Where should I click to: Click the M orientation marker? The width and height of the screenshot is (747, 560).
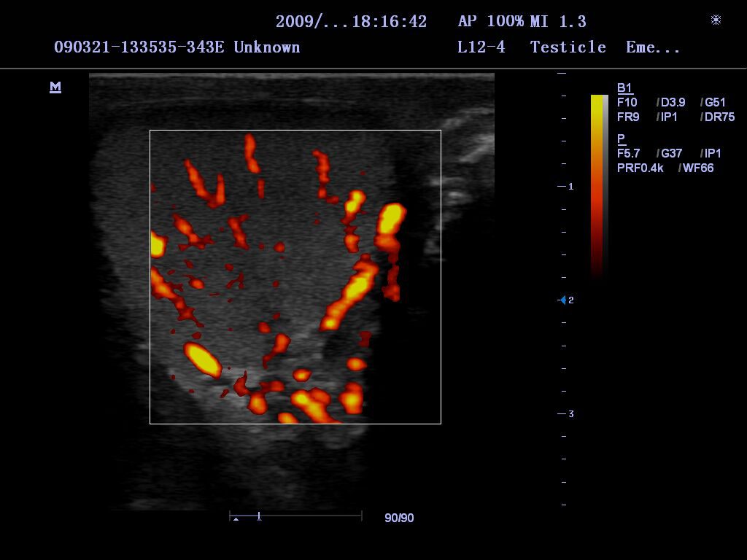click(55, 87)
